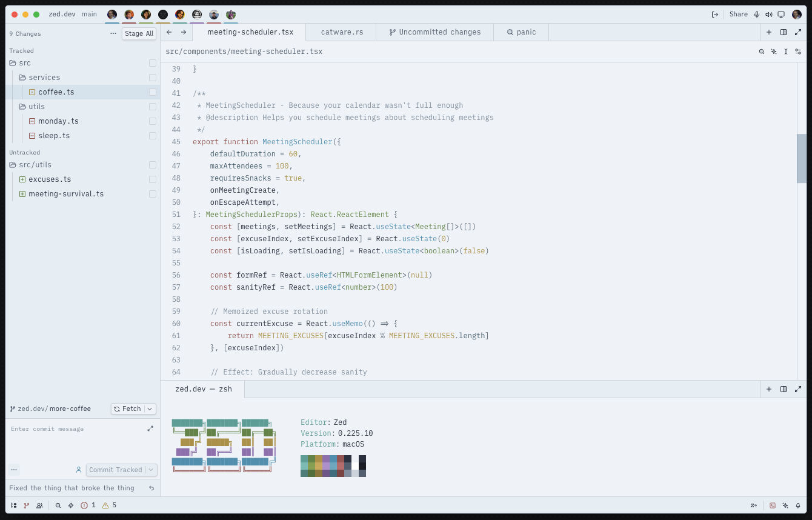This screenshot has width=812, height=520.
Task: Toggle the Terminal panel icon in the status bar
Action: (x=773, y=505)
